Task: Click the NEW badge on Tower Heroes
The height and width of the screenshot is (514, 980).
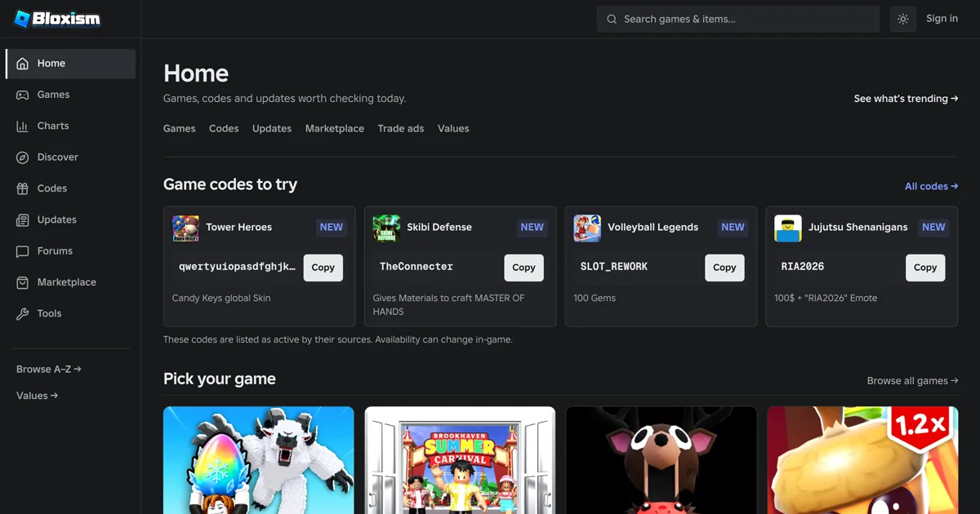Action: tap(332, 228)
